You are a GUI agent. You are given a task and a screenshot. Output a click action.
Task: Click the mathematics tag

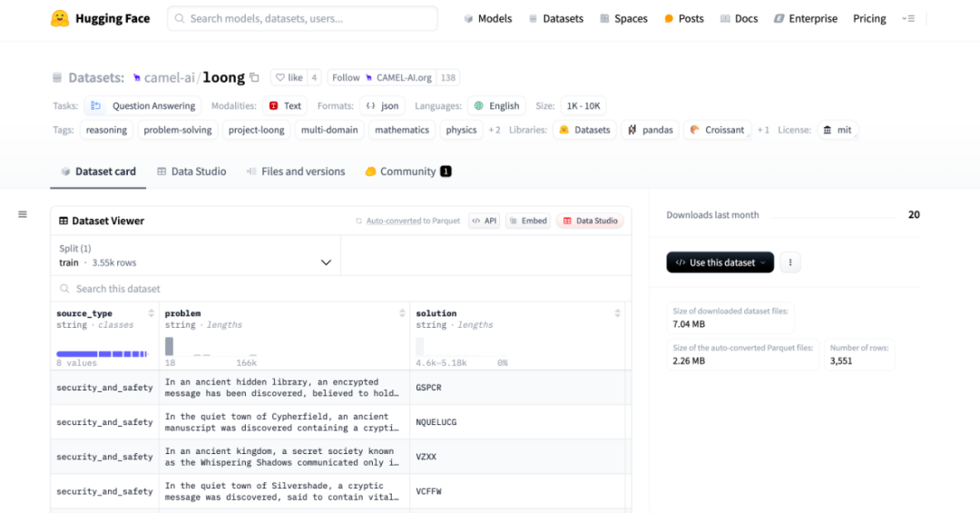click(402, 130)
